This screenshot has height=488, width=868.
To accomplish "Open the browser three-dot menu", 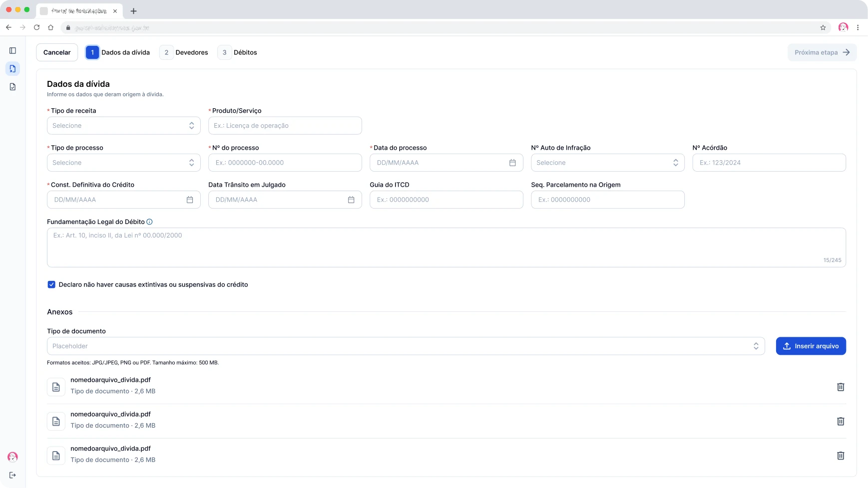I will coord(858,27).
